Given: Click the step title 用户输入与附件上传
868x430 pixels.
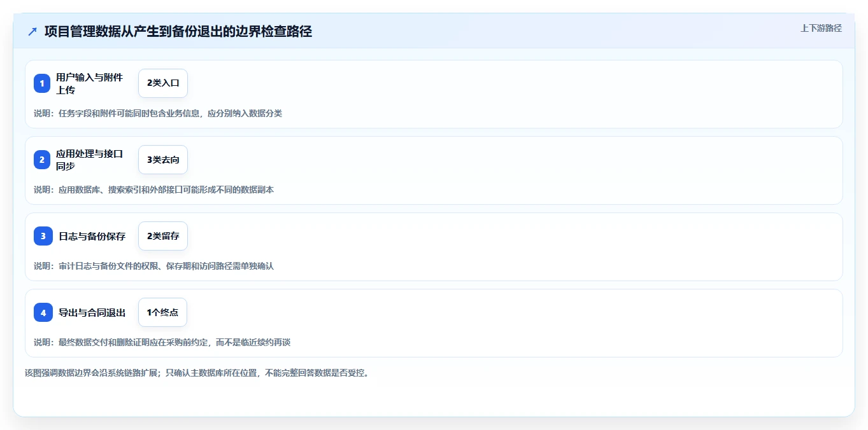Looking at the screenshot, I should [x=89, y=83].
